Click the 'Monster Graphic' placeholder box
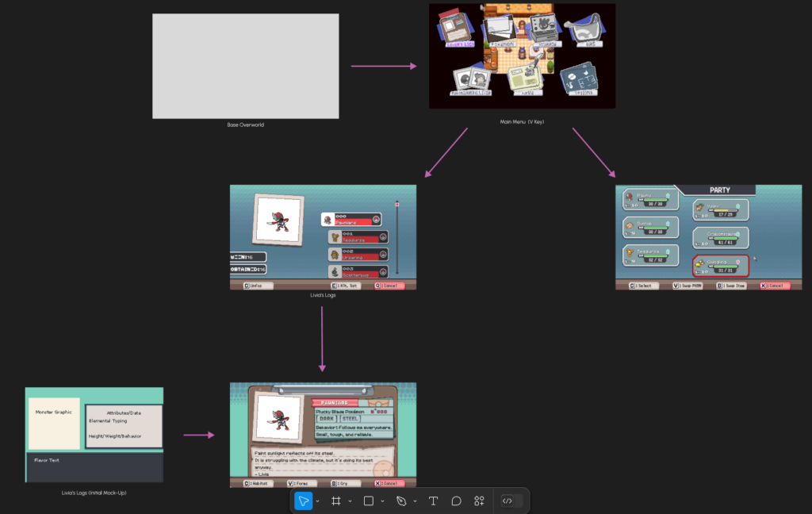Image resolution: width=812 pixels, height=514 pixels. pos(54,424)
